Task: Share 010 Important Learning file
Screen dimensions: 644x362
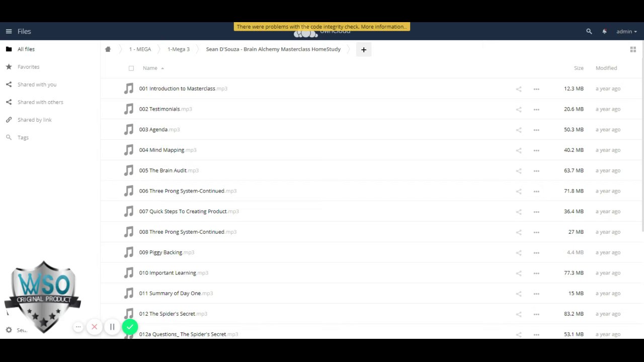Action: pos(519,273)
